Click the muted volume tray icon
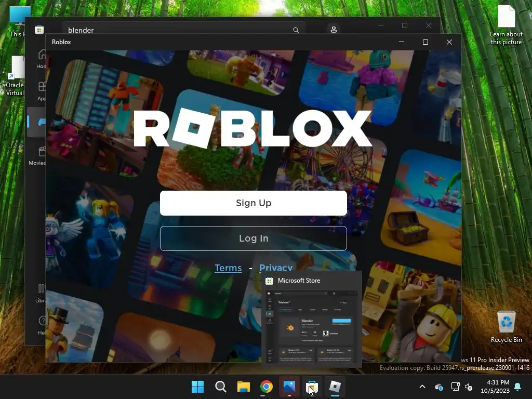This screenshot has width=532, height=399. pyautogui.click(x=469, y=387)
